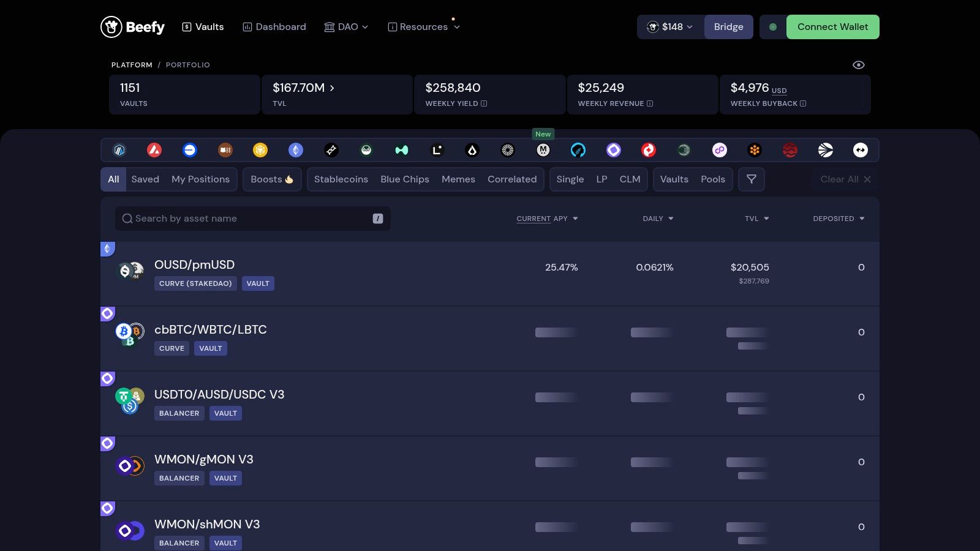
Task: Filter by Vaults strategy type
Action: 674,179
